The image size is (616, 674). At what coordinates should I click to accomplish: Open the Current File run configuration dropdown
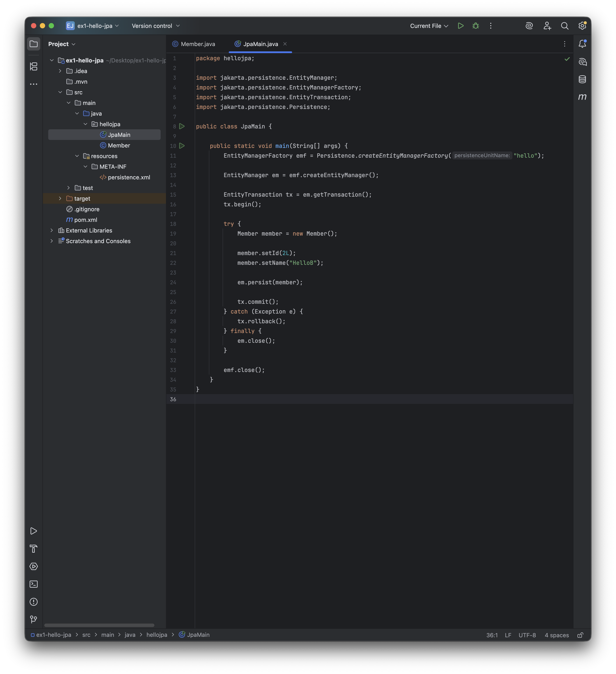tap(429, 26)
